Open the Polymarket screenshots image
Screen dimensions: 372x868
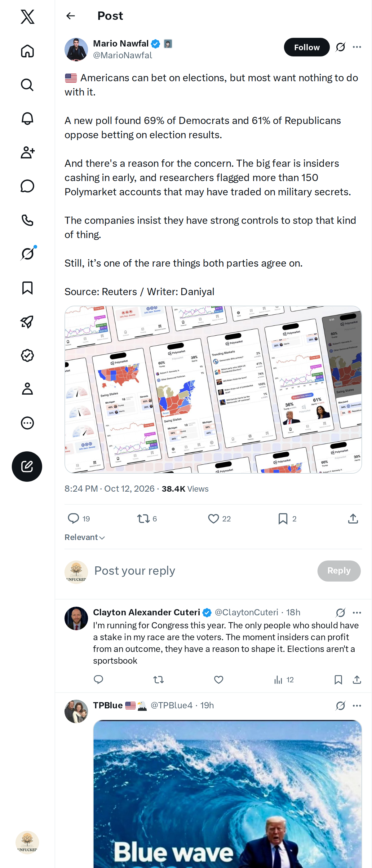tap(213, 390)
